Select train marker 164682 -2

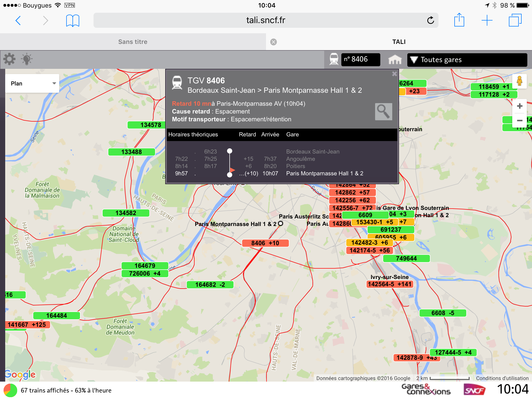210,285
